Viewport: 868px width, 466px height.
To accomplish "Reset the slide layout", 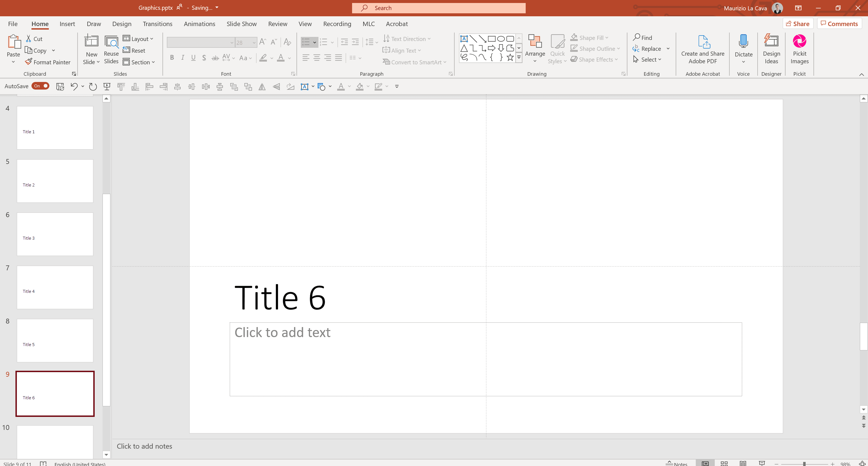I will (x=134, y=50).
